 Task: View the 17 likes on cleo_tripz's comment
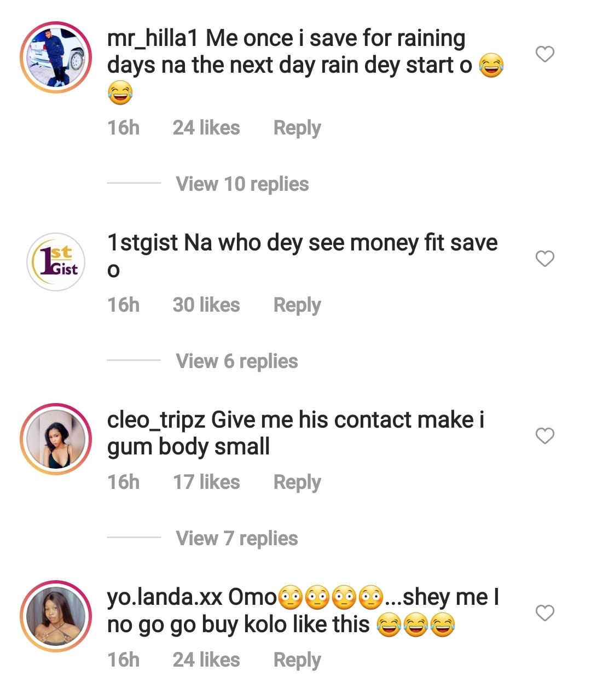[x=206, y=482]
